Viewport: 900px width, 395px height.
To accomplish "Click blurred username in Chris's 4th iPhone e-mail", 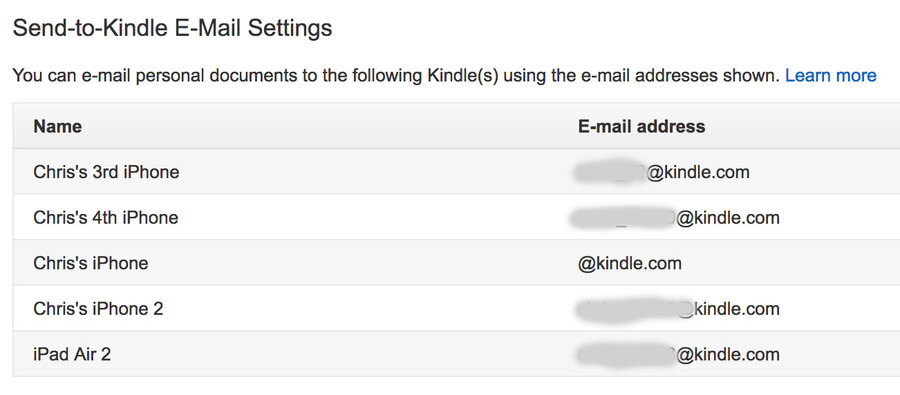I will [624, 218].
